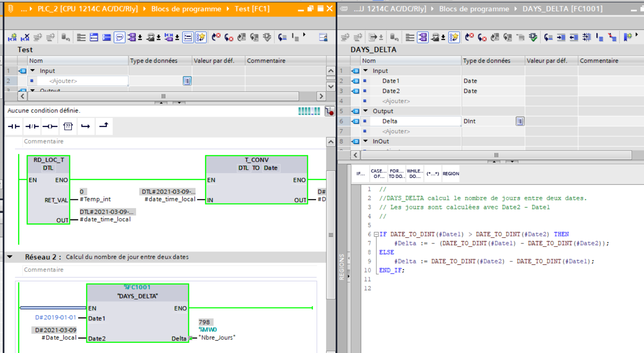
Task: Insert an empty box instruction
Action: click(x=68, y=126)
